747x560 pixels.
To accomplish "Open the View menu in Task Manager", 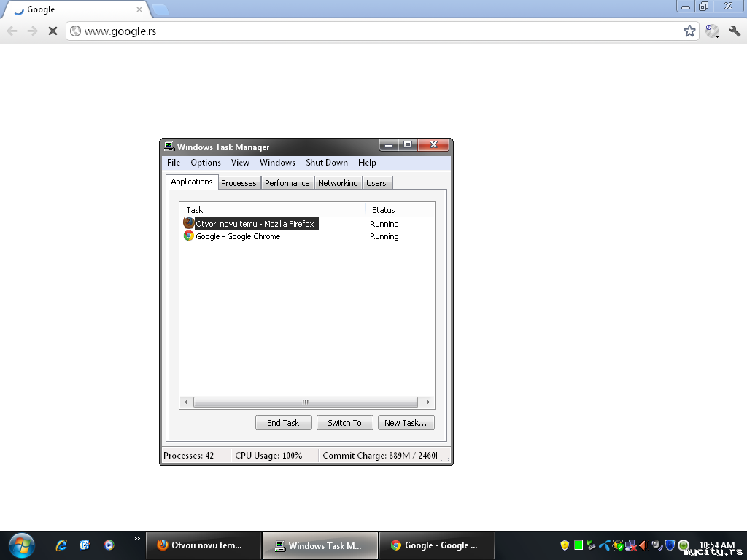I will pyautogui.click(x=240, y=163).
